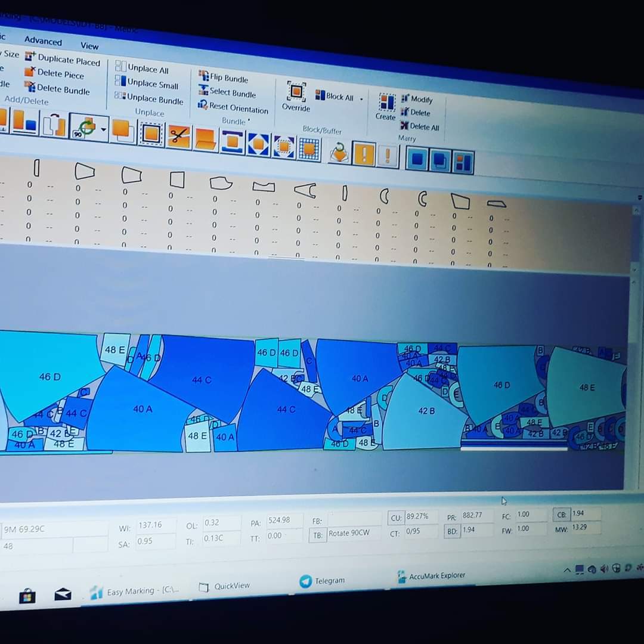This screenshot has width=644, height=644.
Task: Toggle the BD button in status bar
Action: tap(452, 530)
